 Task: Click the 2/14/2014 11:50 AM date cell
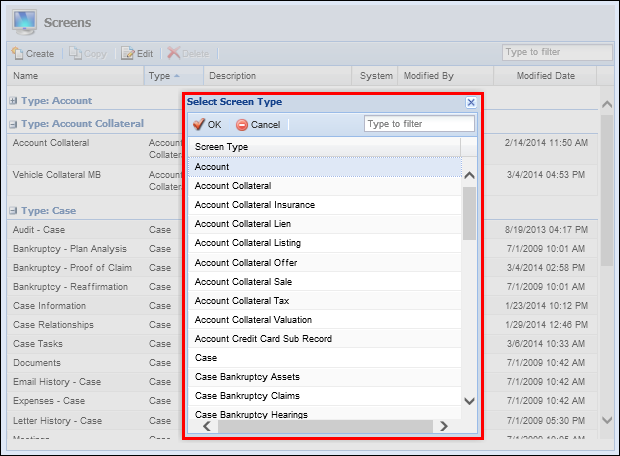click(x=546, y=143)
